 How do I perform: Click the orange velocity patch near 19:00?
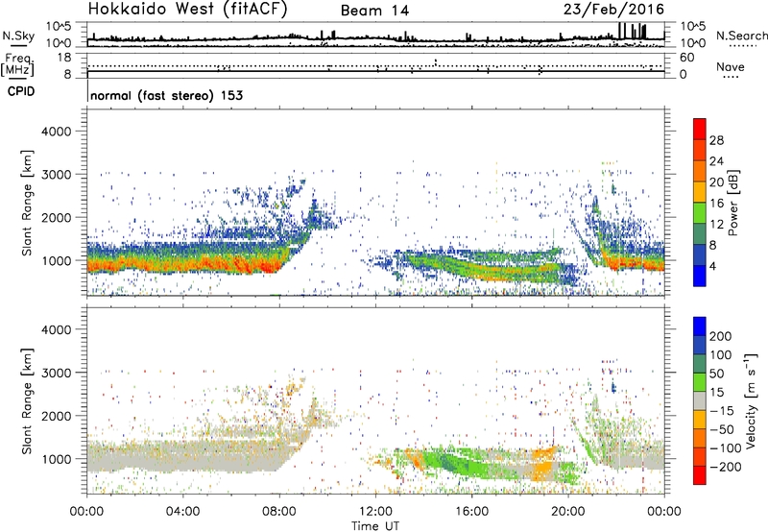pyautogui.click(x=543, y=465)
